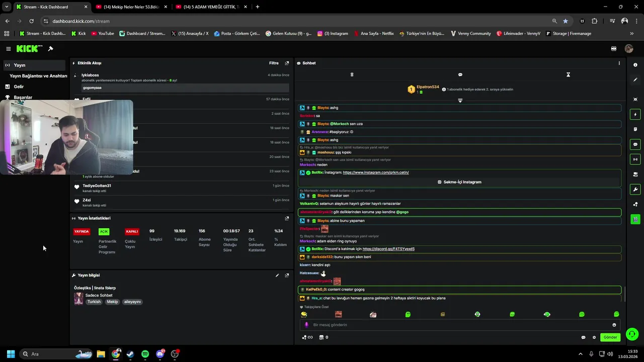
Task: Click the pencil icon in right sidebar
Action: [635, 79]
